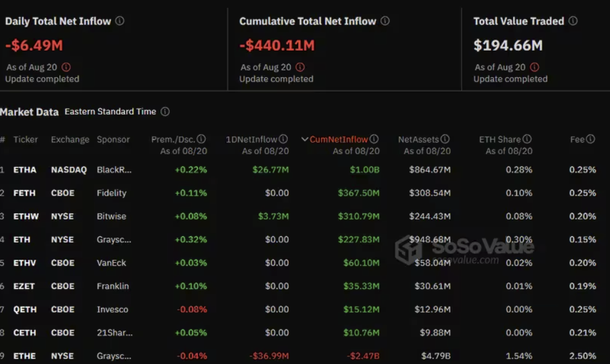Sort table by Prem./Dsc. column
Viewport: 610px width, 364px height.
pyautogui.click(x=173, y=139)
